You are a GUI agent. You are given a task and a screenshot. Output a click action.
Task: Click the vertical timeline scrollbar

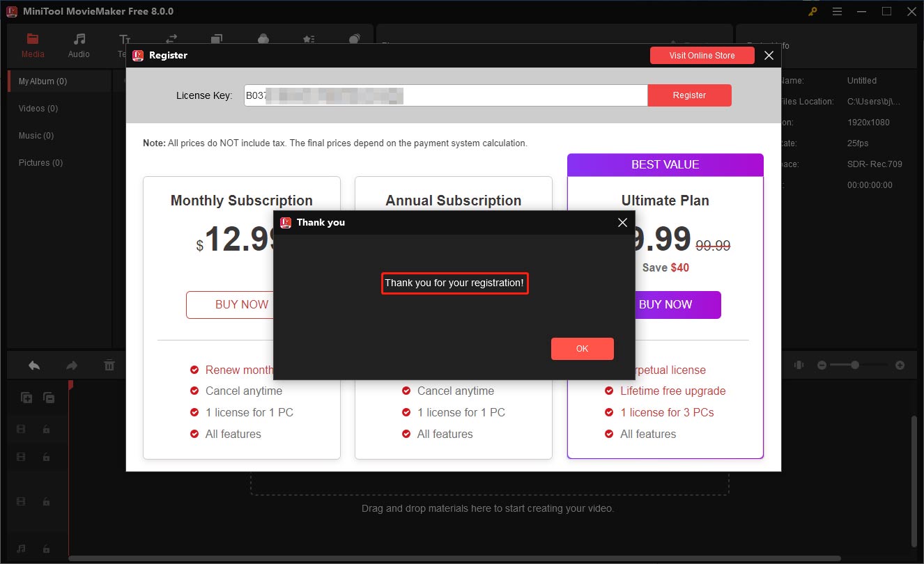[914, 480]
